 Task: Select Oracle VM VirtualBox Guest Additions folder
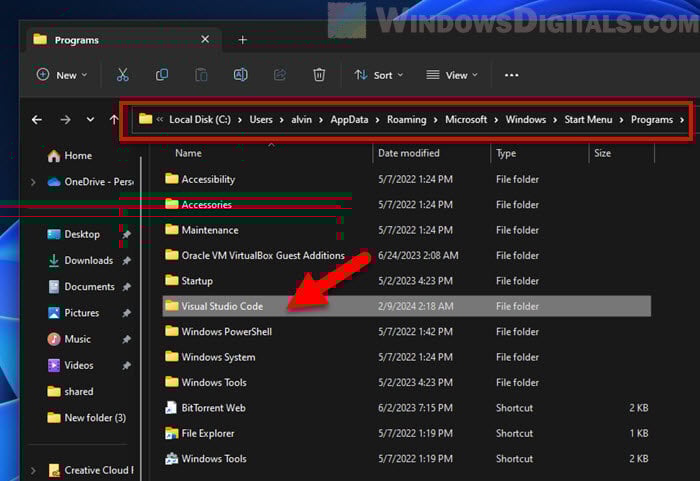point(406,255)
